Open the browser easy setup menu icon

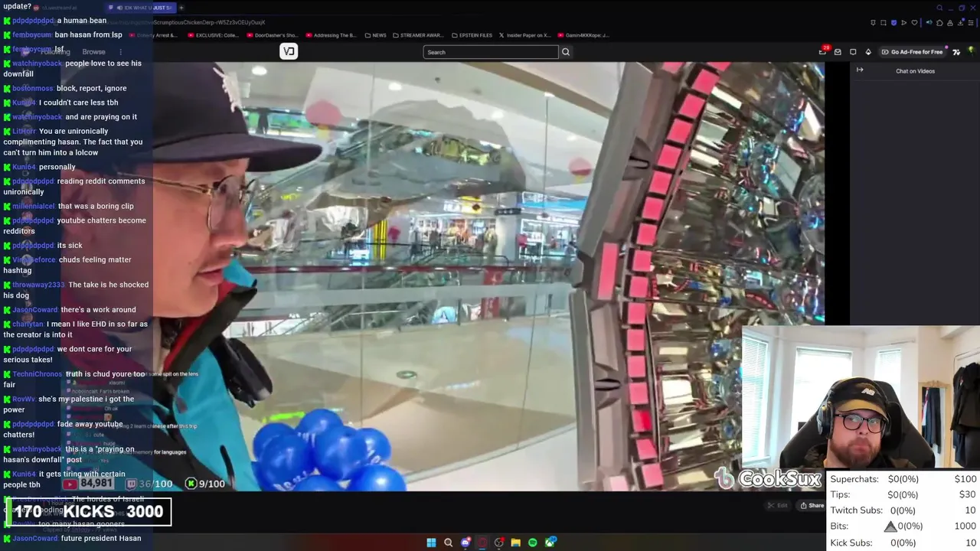coord(971,23)
